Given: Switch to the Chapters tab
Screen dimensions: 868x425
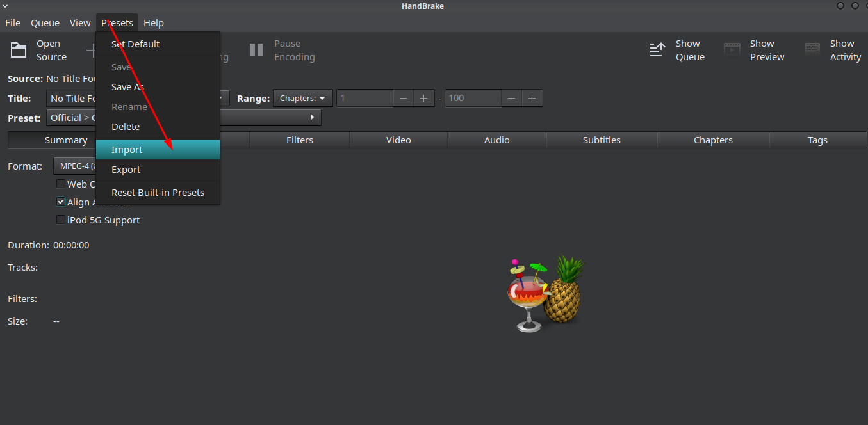Looking at the screenshot, I should click(713, 140).
